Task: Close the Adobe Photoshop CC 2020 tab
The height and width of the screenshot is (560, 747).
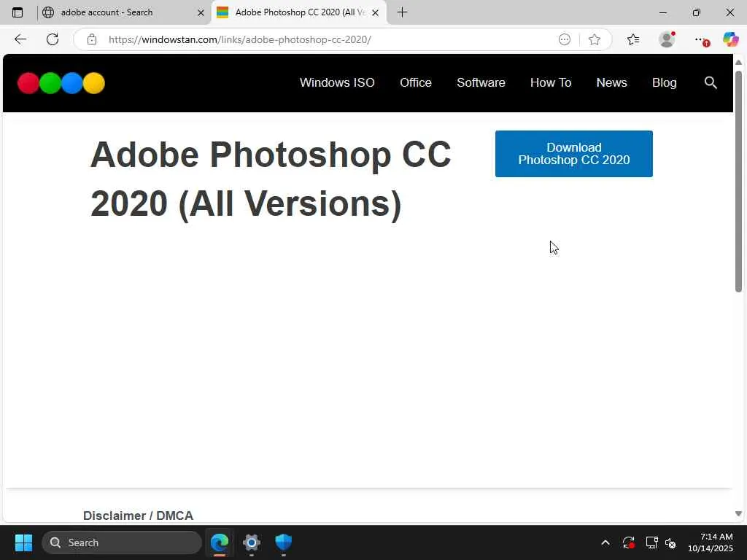Action: 376,13
